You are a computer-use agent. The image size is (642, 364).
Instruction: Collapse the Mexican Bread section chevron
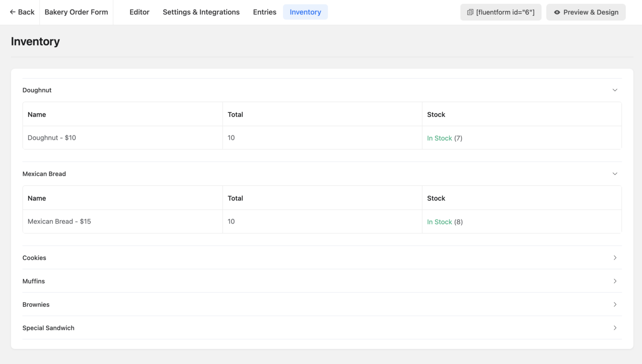[615, 174]
